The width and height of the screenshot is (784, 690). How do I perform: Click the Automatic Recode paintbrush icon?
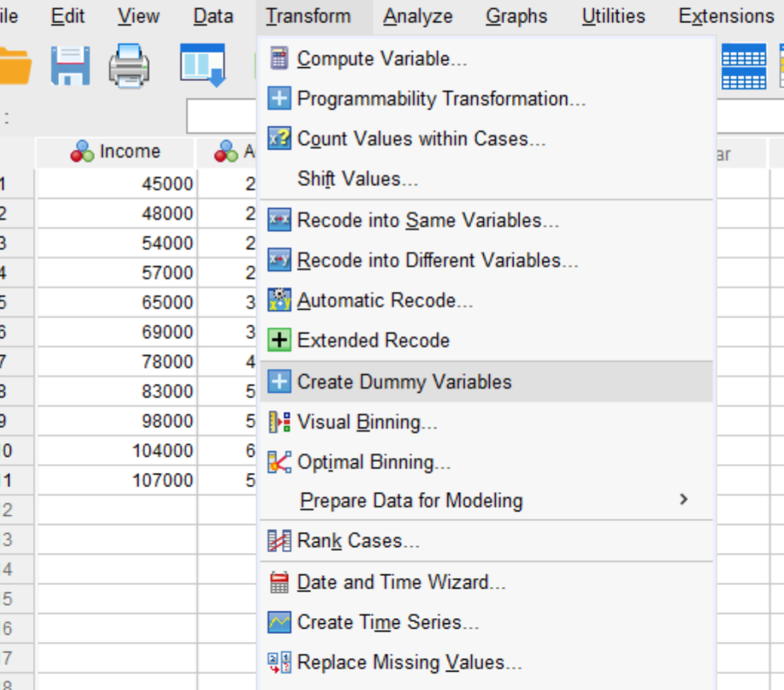[x=280, y=300]
